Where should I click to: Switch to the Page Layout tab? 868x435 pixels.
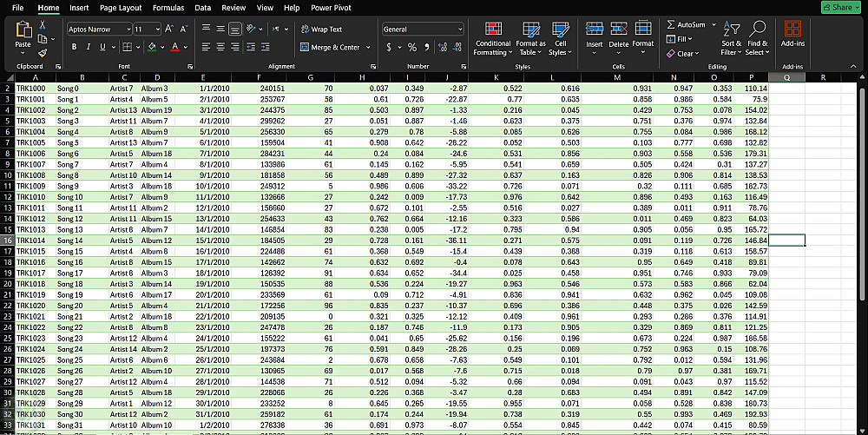(121, 7)
